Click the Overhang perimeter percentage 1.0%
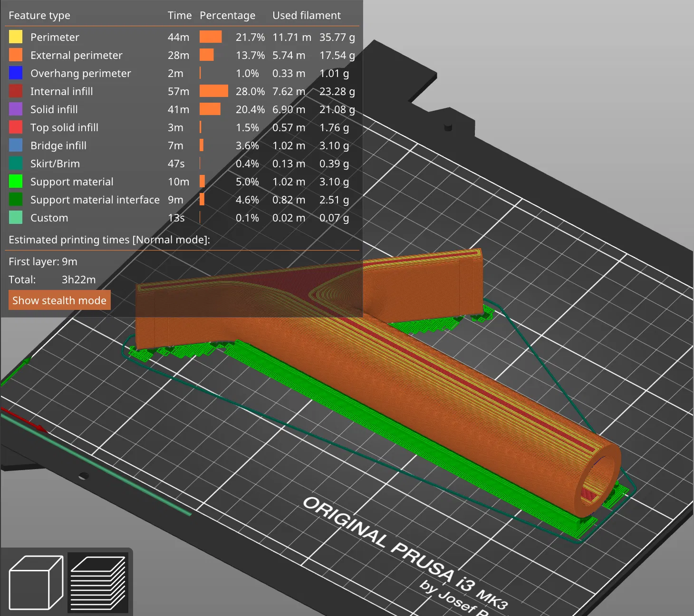694x616 pixels. coord(248,73)
